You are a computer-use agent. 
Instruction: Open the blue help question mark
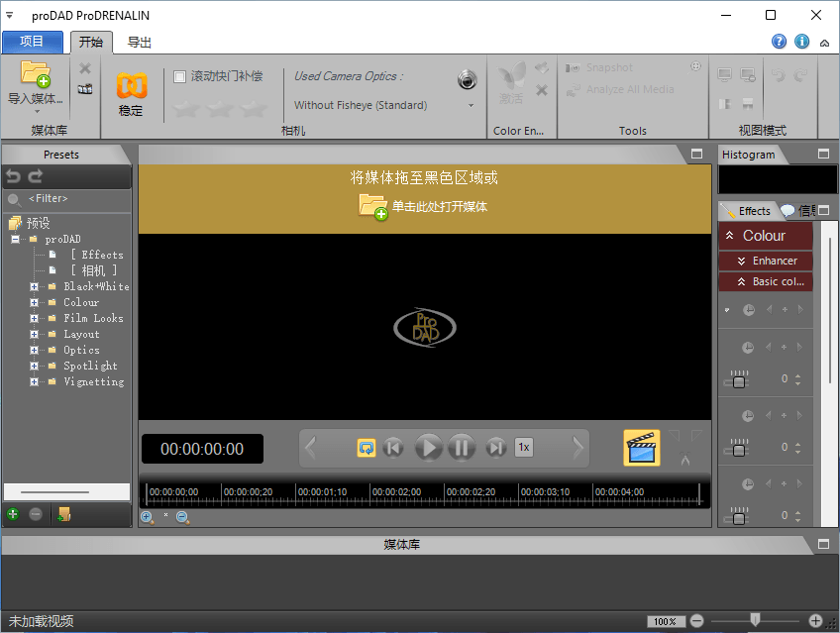point(779,42)
